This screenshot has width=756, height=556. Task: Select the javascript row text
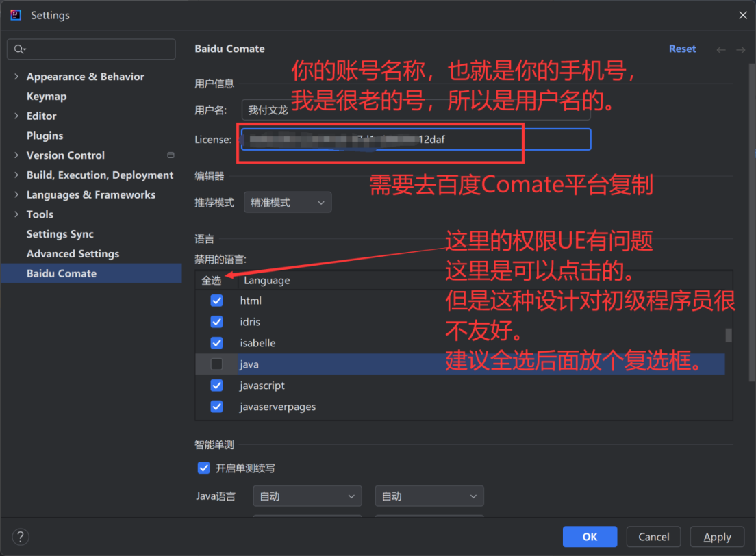click(262, 386)
